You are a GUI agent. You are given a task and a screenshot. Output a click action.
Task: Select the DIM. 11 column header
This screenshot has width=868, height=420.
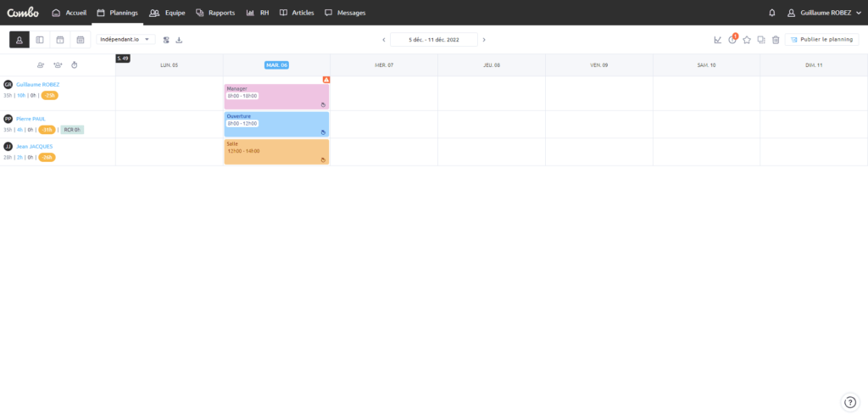click(814, 64)
